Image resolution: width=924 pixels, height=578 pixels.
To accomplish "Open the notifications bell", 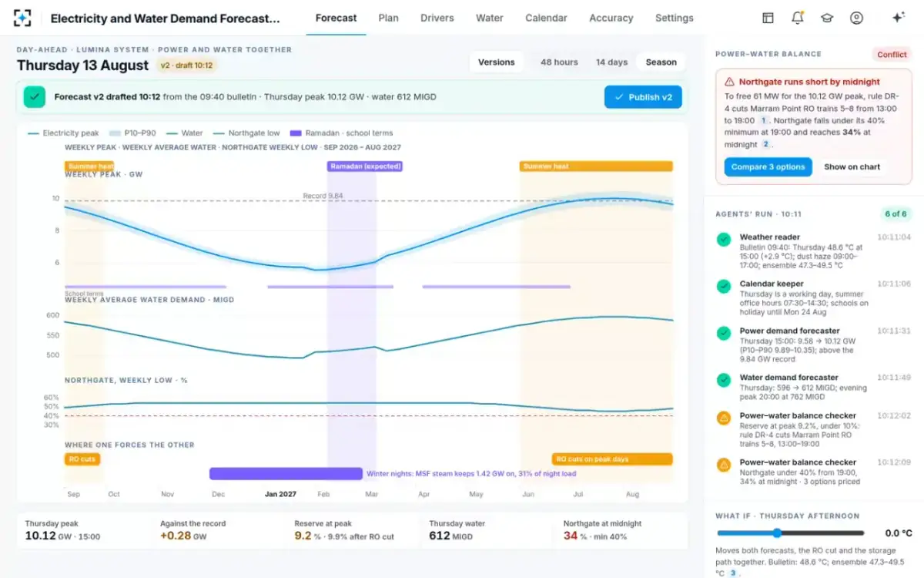I will (797, 18).
